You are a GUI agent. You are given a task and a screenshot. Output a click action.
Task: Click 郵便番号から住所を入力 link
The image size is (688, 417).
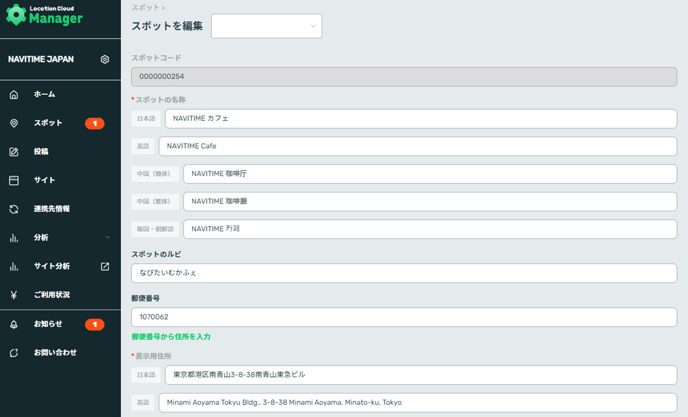coord(171,337)
